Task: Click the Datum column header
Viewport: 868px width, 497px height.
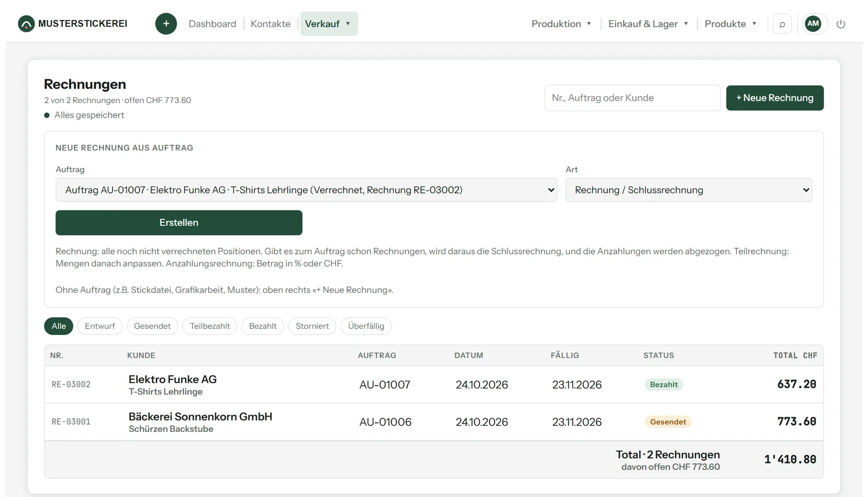Action: coord(469,355)
